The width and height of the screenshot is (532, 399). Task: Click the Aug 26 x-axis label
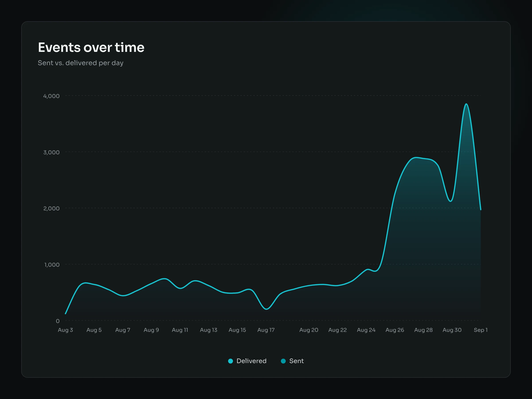click(x=395, y=330)
